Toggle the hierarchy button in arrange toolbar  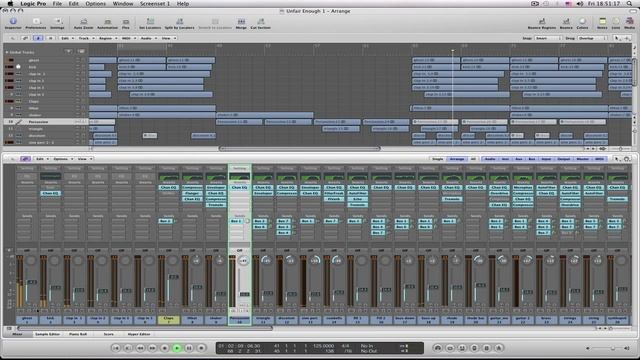pyautogui.click(x=13, y=38)
